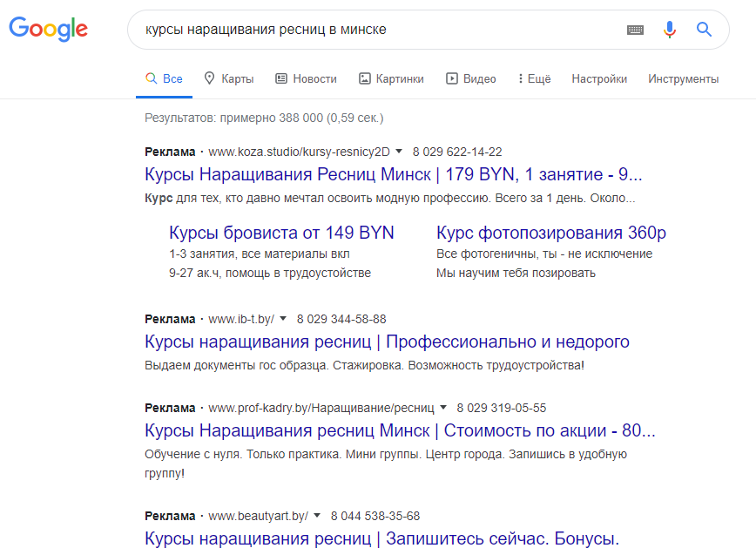Image resolution: width=756 pixels, height=555 pixels.
Task: Open the Стоимость по акции ad link
Action: [x=400, y=430]
